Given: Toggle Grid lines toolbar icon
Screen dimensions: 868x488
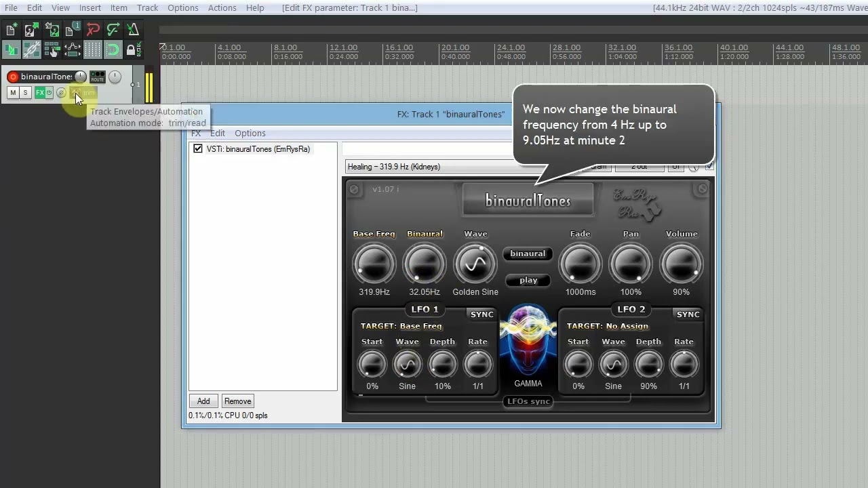Looking at the screenshot, I should point(93,49).
